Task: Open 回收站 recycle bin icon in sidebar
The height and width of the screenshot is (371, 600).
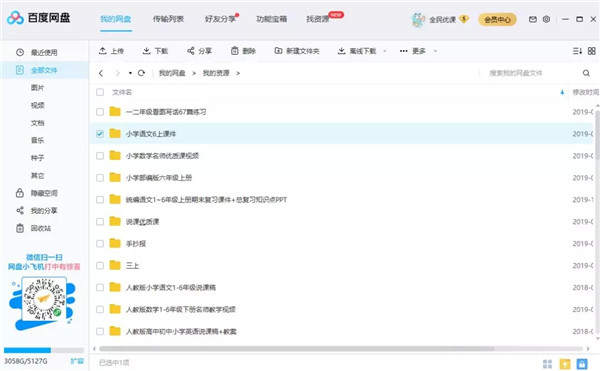Action: 20,228
